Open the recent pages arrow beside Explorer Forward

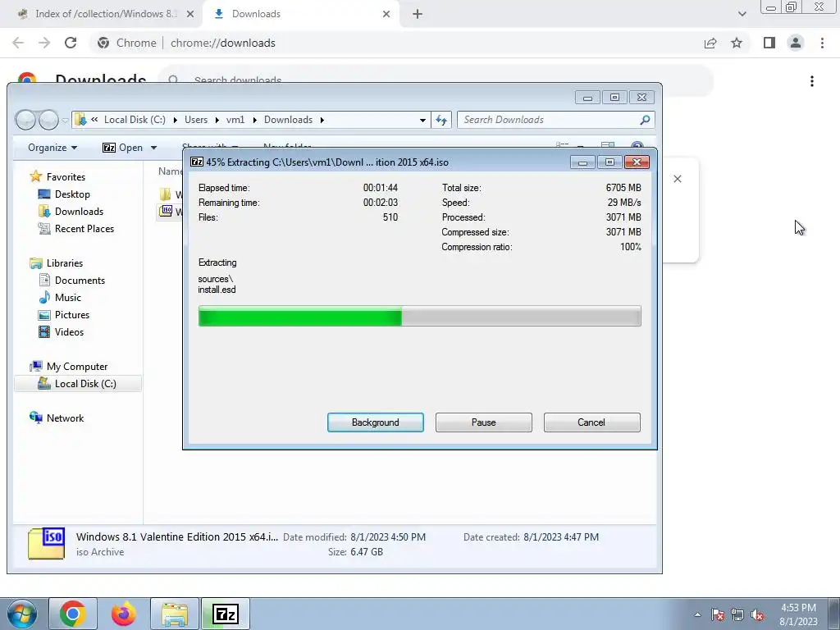(65, 121)
